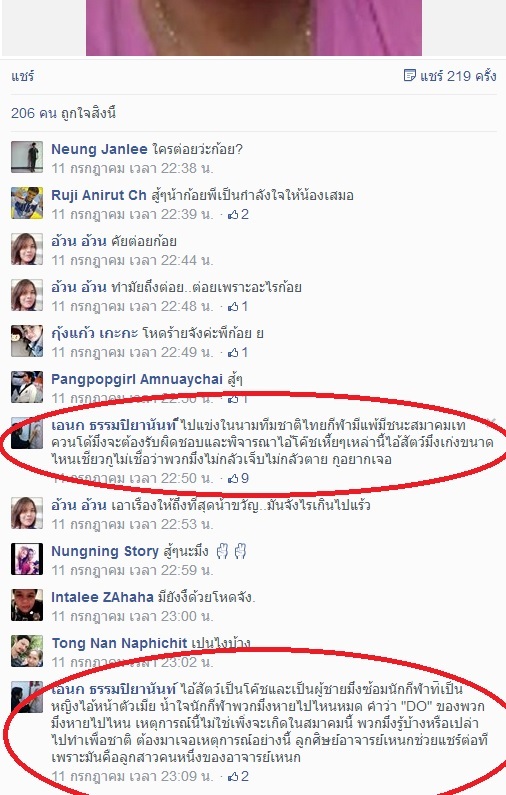Open Nungning Story avatar thumbnail

[27, 559]
